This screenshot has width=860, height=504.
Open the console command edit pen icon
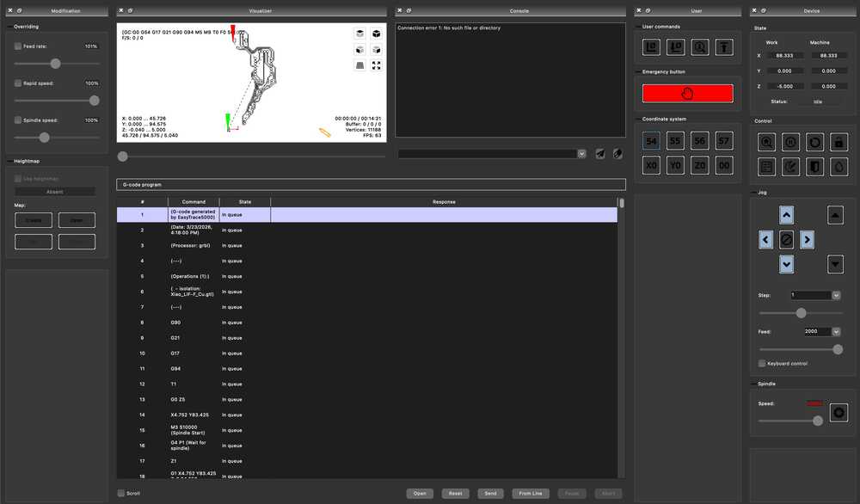pos(617,153)
